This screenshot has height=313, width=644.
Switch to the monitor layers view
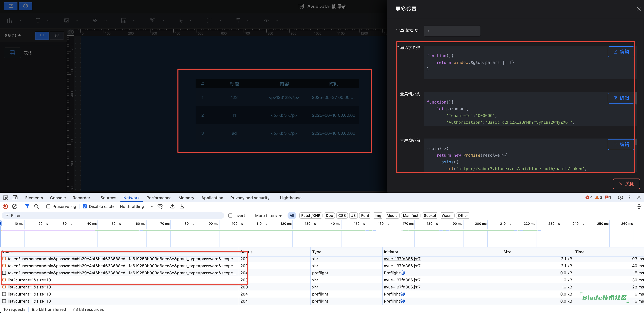(x=42, y=35)
